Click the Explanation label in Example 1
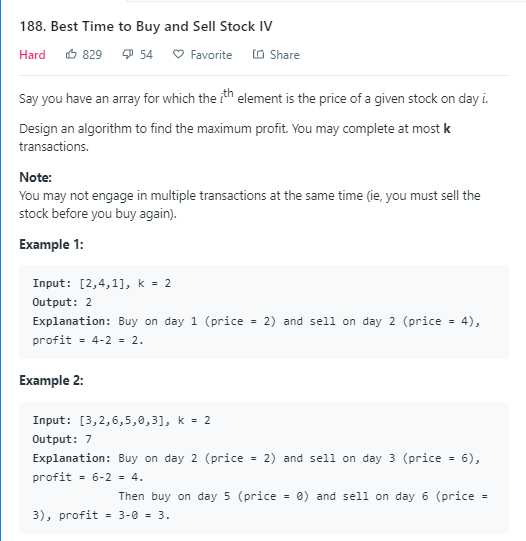The image size is (526, 541). pyautogui.click(x=72, y=321)
